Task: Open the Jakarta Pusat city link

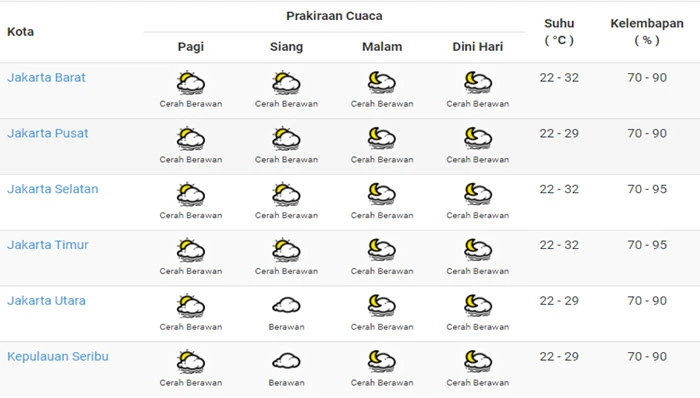Action: coord(48,133)
